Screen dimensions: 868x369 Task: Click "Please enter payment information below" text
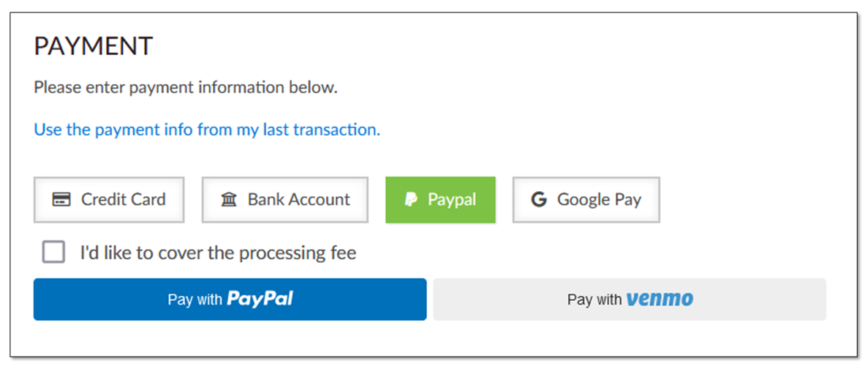186,88
